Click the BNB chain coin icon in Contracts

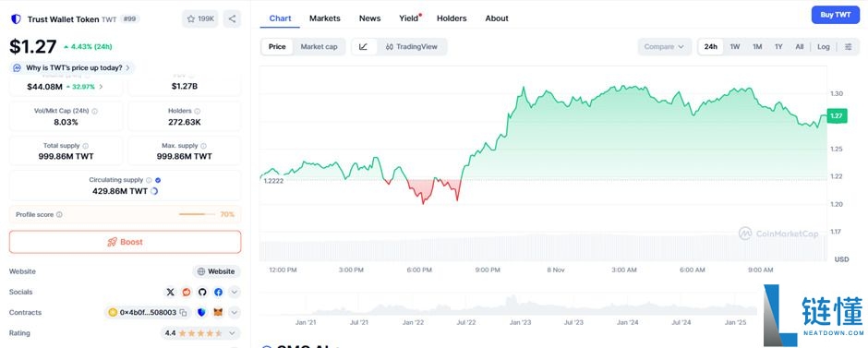coord(113,313)
